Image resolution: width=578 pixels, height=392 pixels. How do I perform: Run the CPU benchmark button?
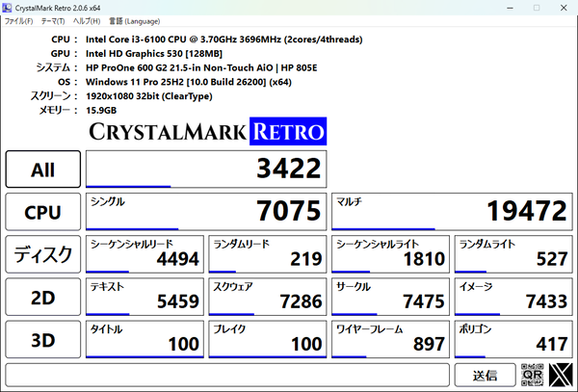click(43, 212)
